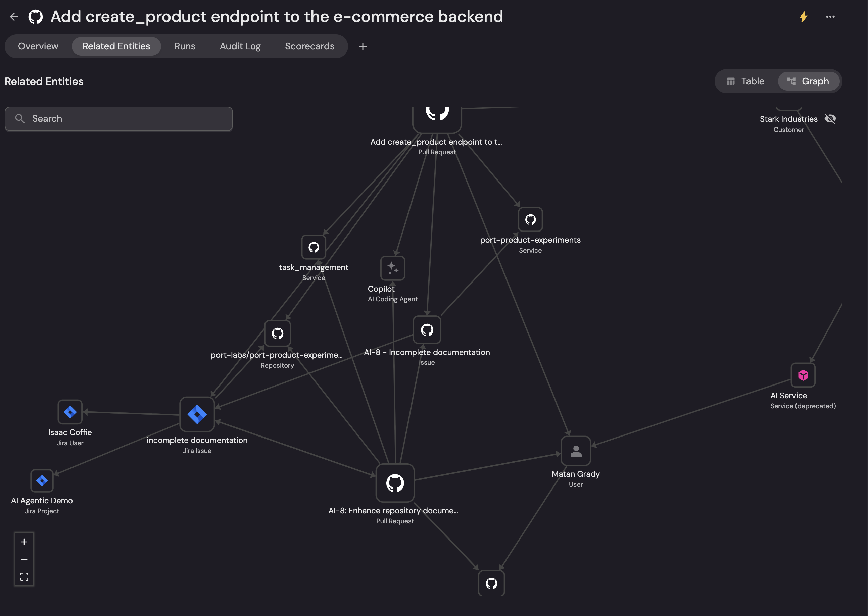Viewport: 868px width, 616px height.
Task: Zoom out of the graph
Action: point(24,560)
